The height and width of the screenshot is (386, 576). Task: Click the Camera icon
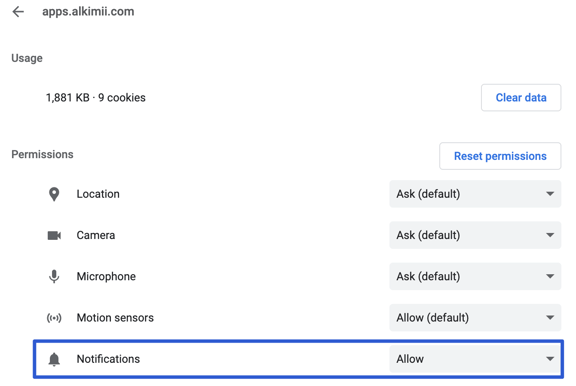tap(54, 235)
